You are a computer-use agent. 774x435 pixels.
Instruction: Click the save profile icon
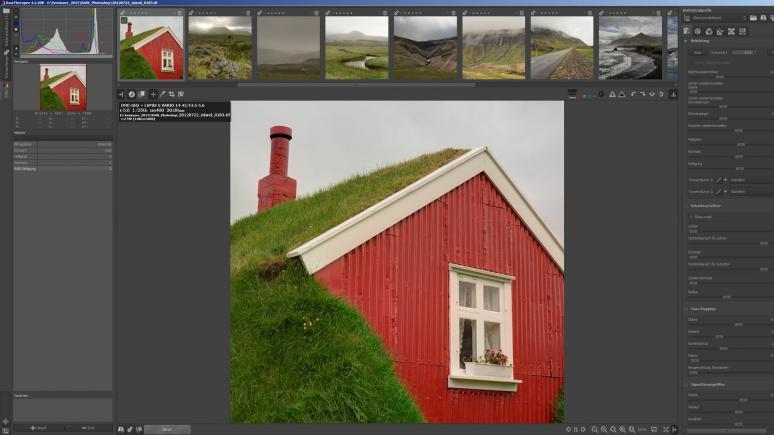point(764,18)
